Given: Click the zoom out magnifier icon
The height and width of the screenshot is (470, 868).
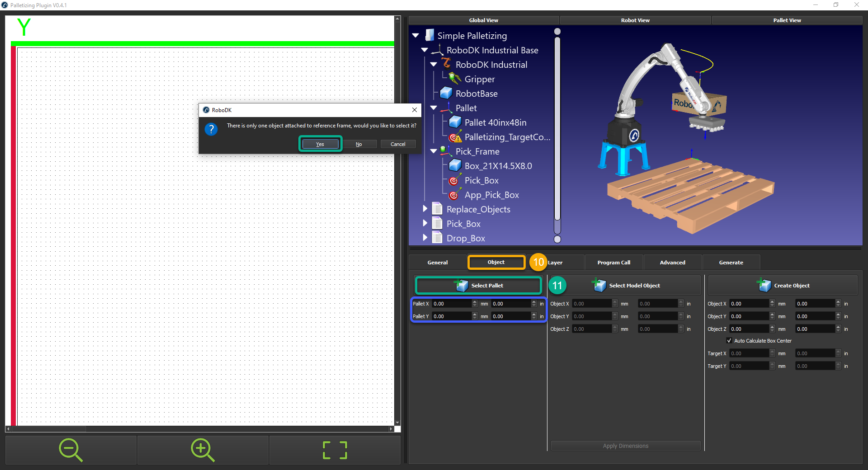Looking at the screenshot, I should coord(71,450).
